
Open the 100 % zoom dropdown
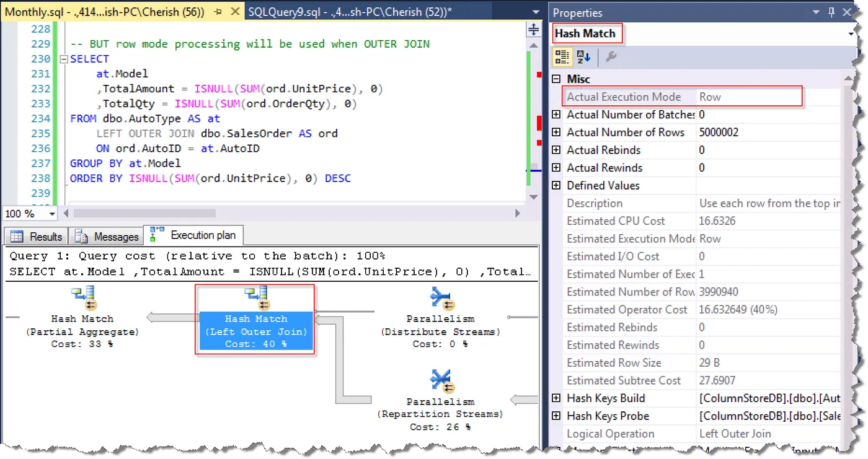pyautogui.click(x=51, y=214)
